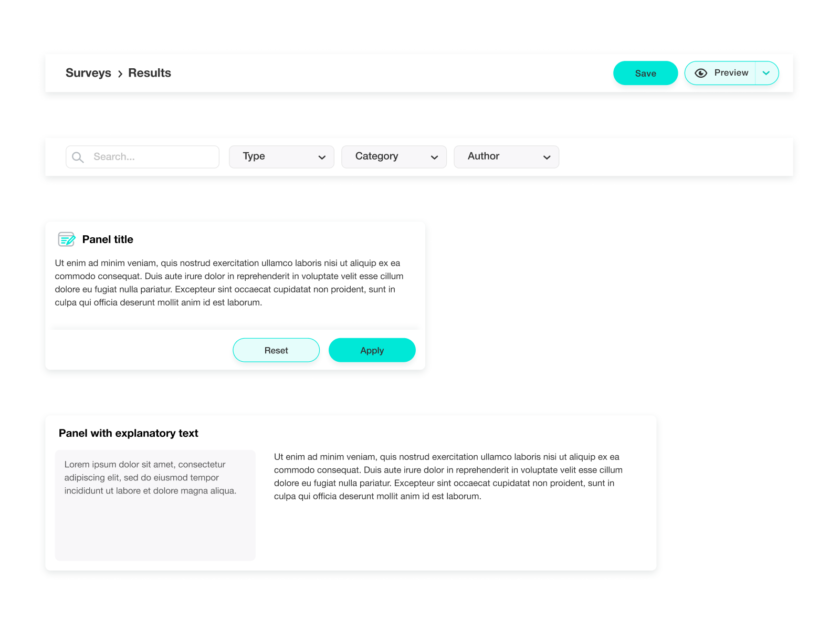Click the gray Lorem ipsum explanatory box
This screenshot has height=629, width=840.
(155, 525)
